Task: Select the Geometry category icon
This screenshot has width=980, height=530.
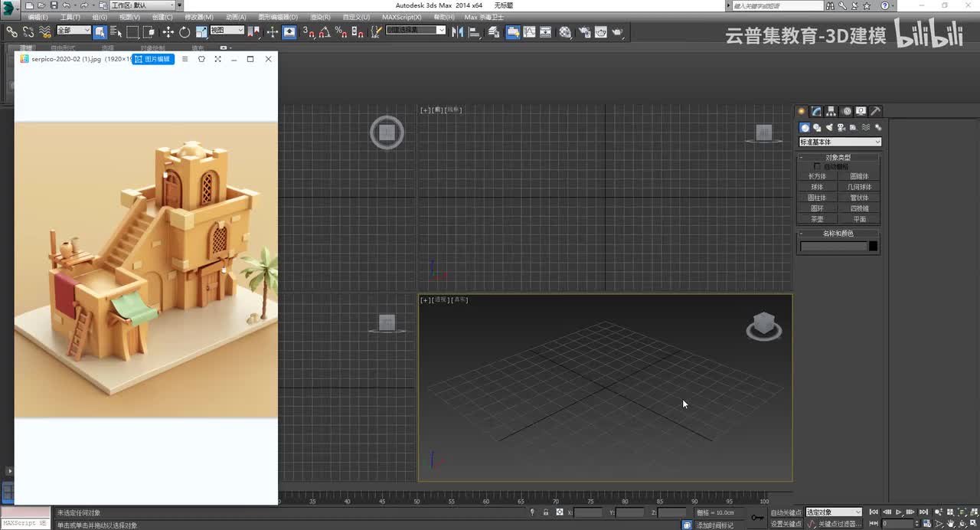Action: 805,127
